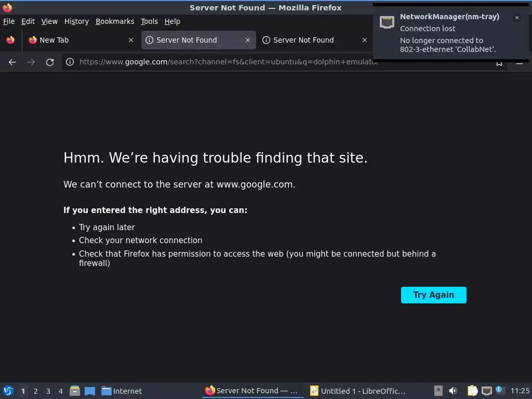The image size is (532, 399).
Task: Open the Bookmarks menu
Action: click(115, 21)
